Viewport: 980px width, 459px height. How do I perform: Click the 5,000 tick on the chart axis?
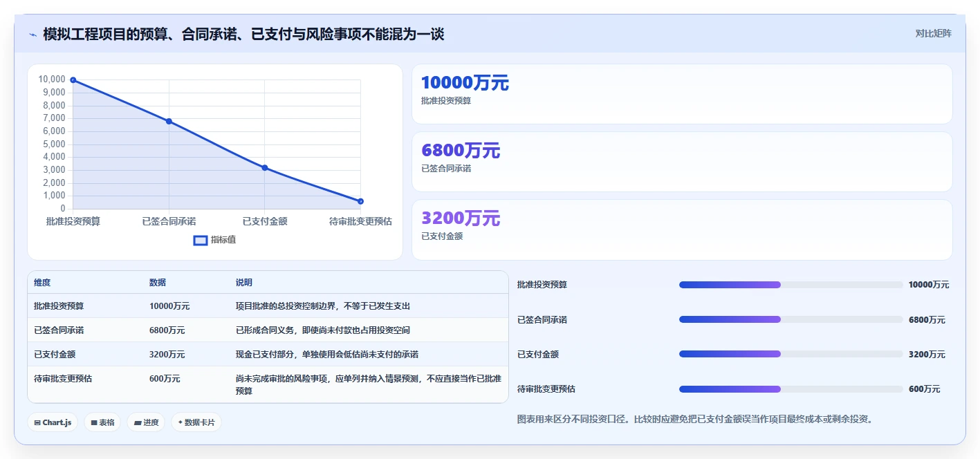coord(54,144)
